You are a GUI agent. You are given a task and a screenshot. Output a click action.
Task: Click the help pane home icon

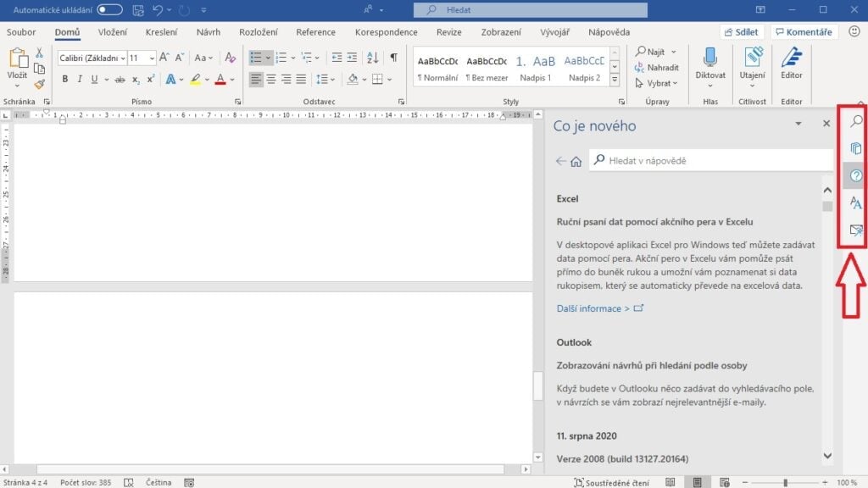click(x=576, y=161)
